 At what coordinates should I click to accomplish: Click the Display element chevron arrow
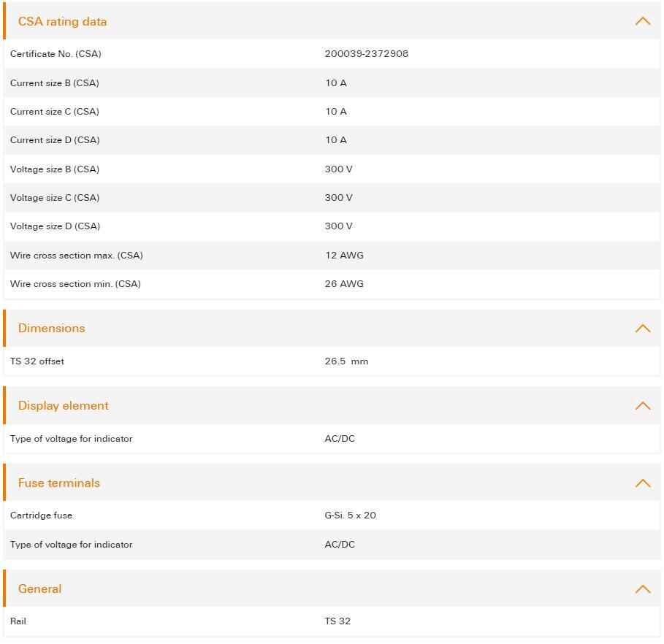642,406
